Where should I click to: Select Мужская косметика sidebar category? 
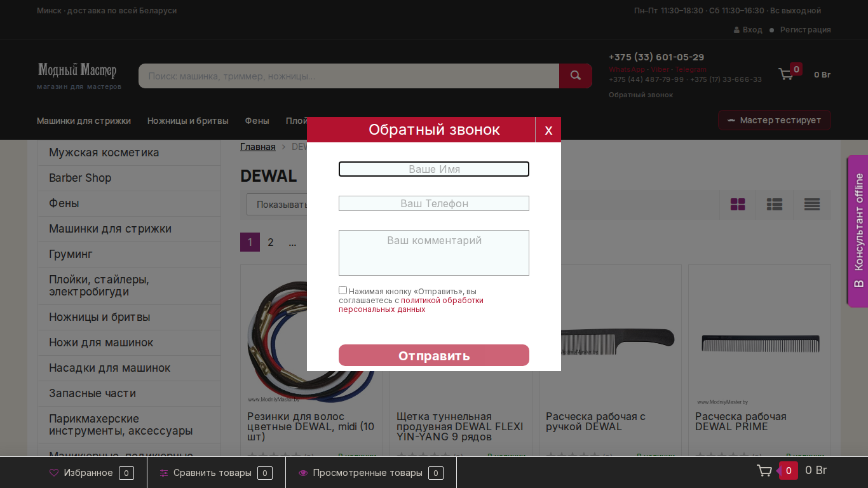click(x=129, y=152)
